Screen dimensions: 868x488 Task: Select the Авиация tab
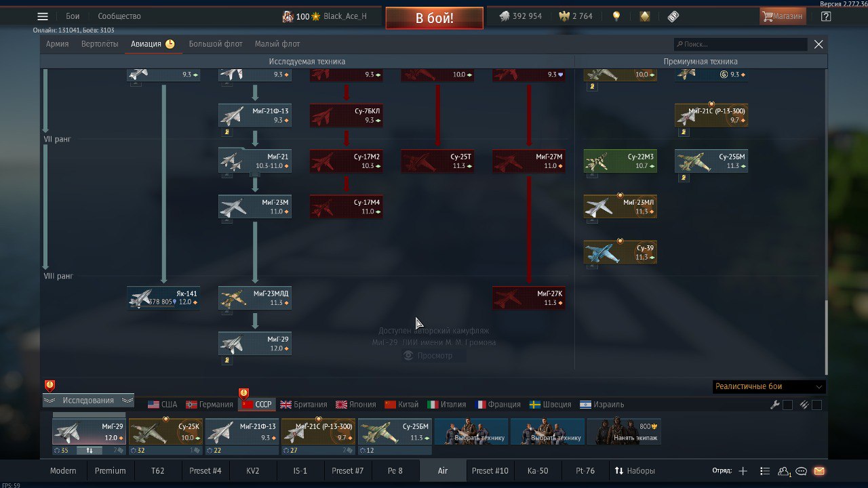coord(153,44)
